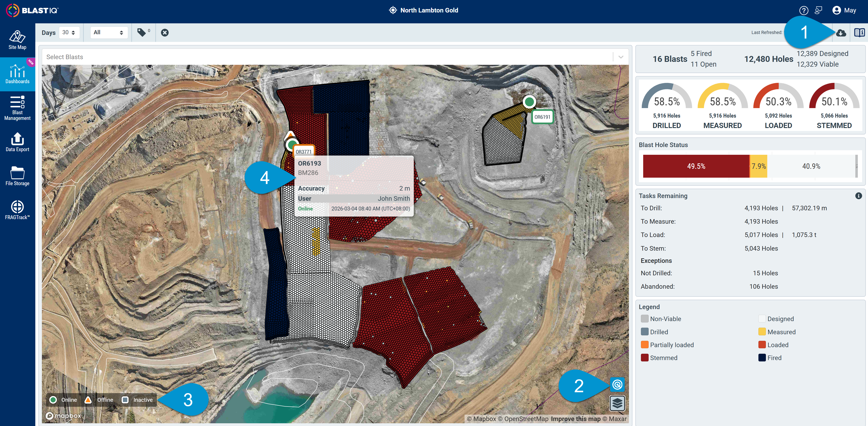Click the Non-Viable legend swatch

[644, 319]
